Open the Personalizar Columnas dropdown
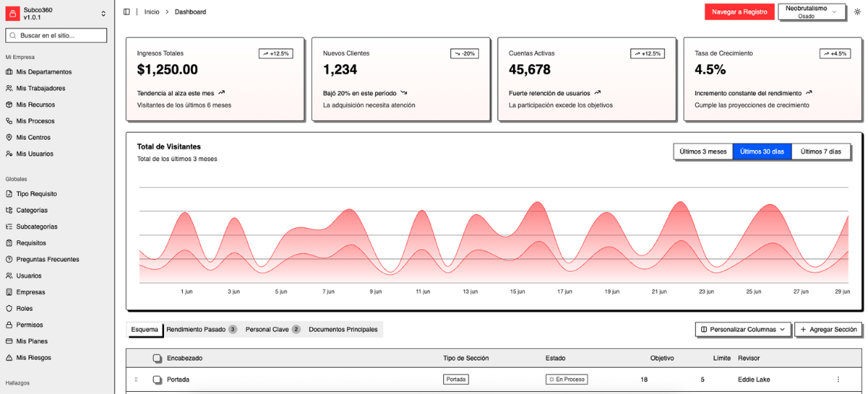Viewport: 868px width, 394px height. (743, 329)
